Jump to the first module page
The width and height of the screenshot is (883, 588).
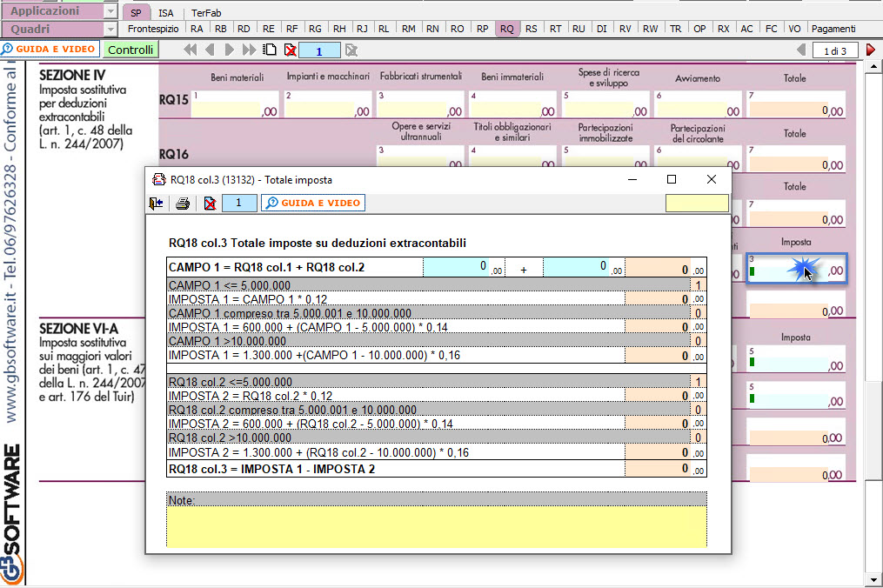coord(191,50)
